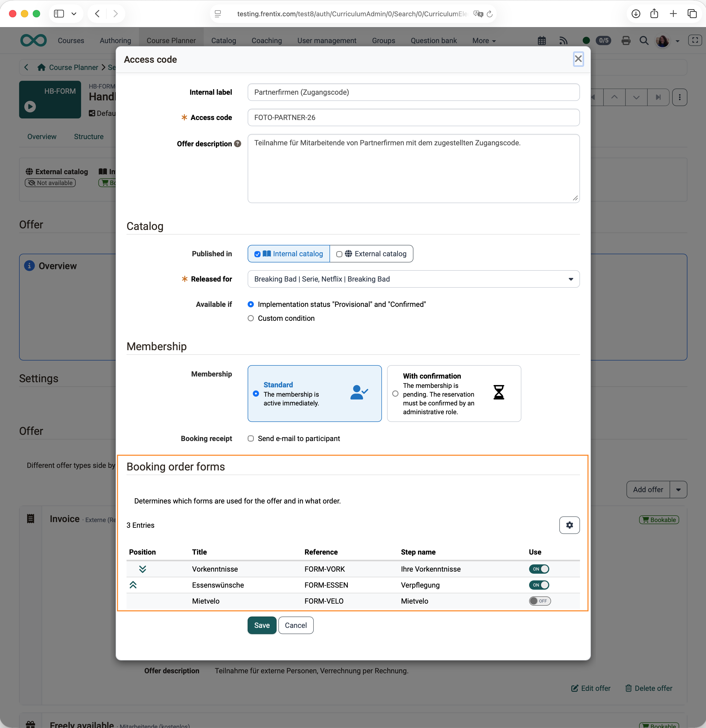Screen dimensions: 706x728
Task: Turn off Essenswünsche form toggle
Action: 539,585
